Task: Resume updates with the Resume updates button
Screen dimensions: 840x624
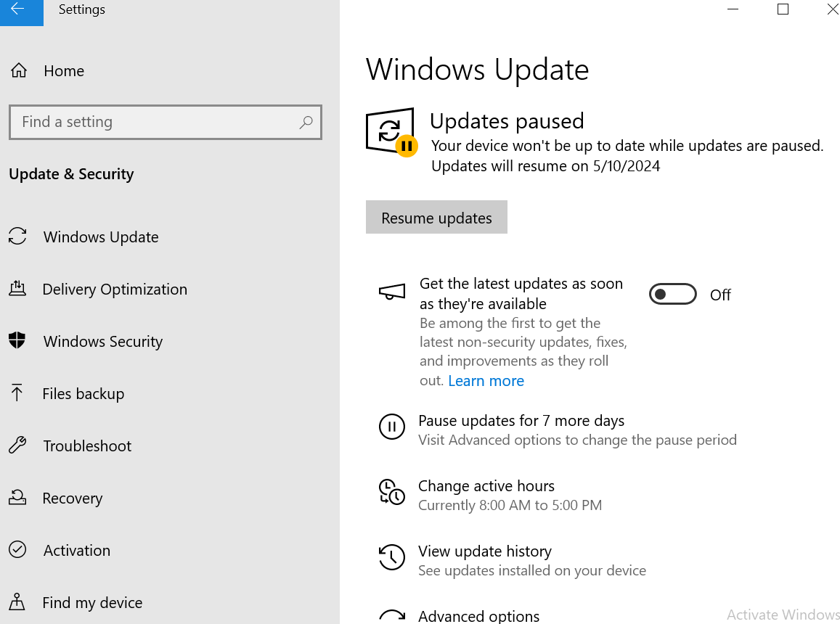Action: point(436,217)
